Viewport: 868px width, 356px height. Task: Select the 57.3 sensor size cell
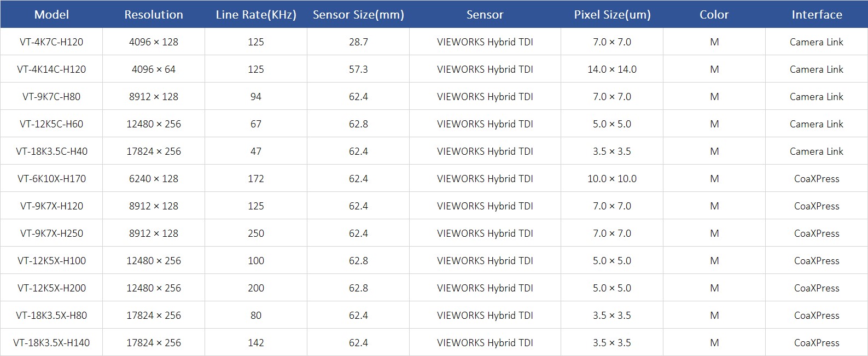click(358, 69)
